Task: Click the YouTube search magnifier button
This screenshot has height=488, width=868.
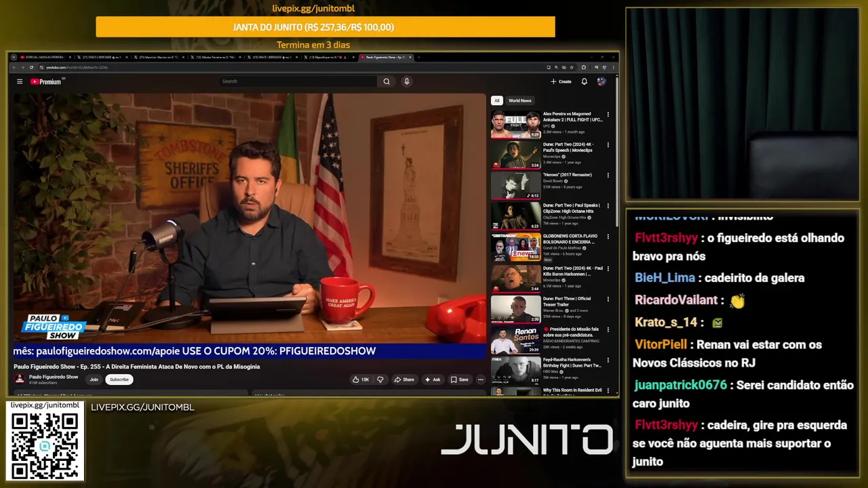Action: [387, 81]
